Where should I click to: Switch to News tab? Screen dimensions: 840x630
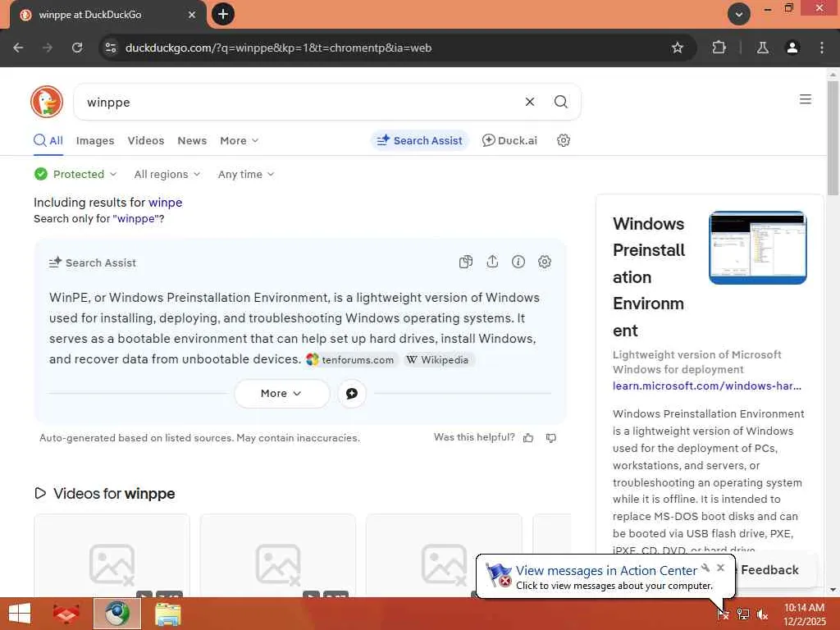(192, 140)
